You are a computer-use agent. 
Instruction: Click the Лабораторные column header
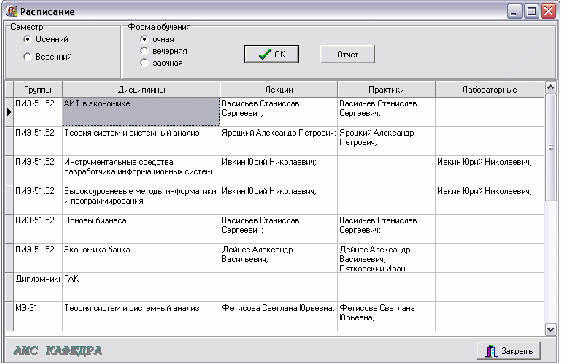[489, 89]
